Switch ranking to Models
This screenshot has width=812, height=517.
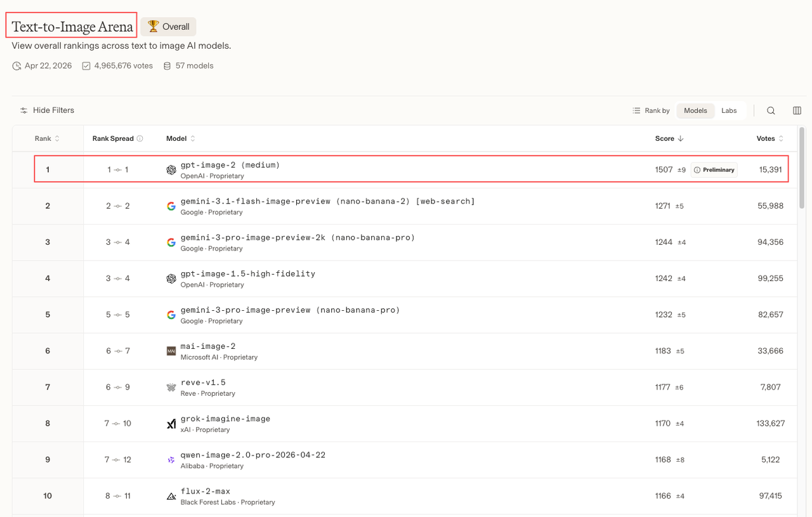pyautogui.click(x=695, y=110)
